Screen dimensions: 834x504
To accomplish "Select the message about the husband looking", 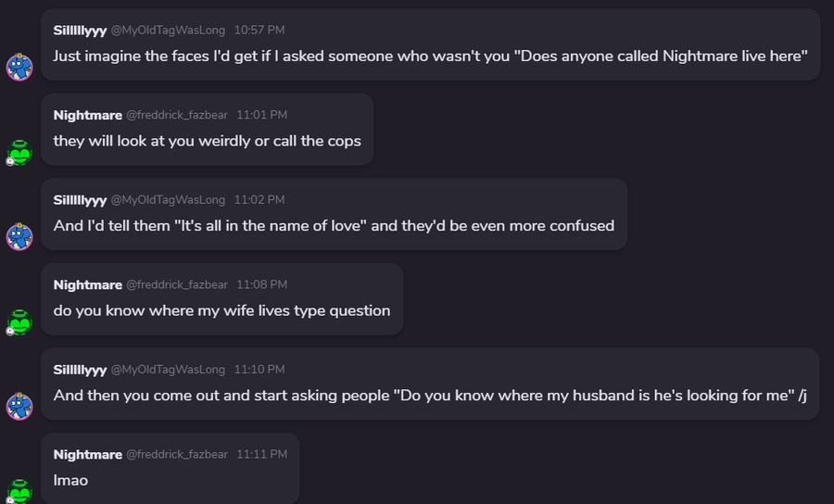I will point(430,396).
